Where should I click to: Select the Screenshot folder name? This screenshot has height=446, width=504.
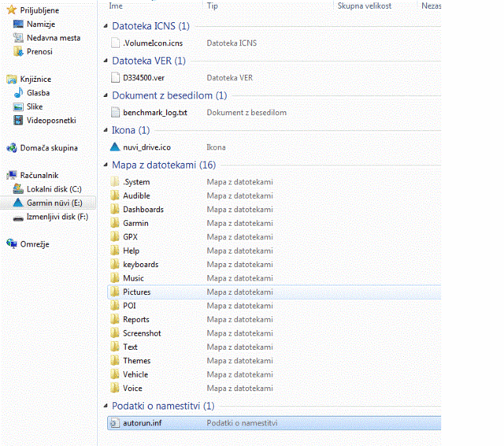142,333
